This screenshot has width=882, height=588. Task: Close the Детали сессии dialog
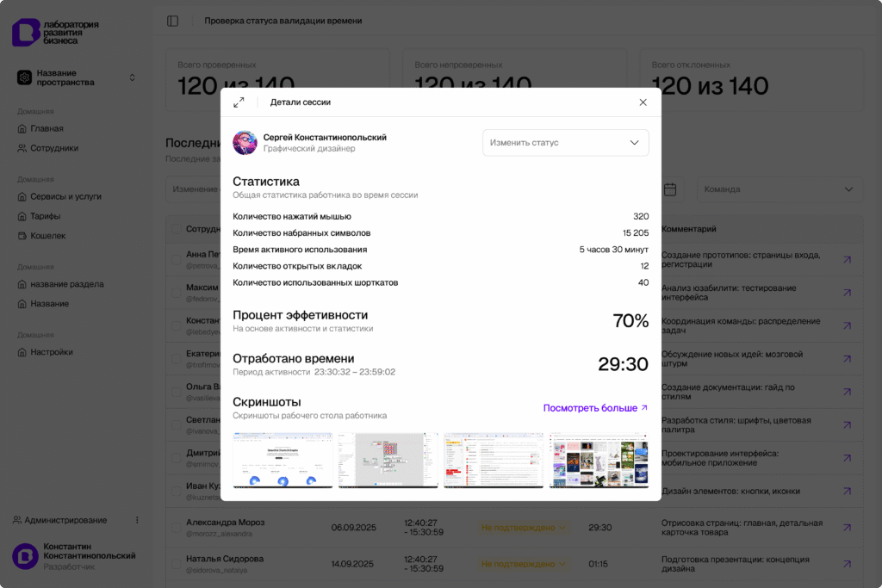click(643, 102)
